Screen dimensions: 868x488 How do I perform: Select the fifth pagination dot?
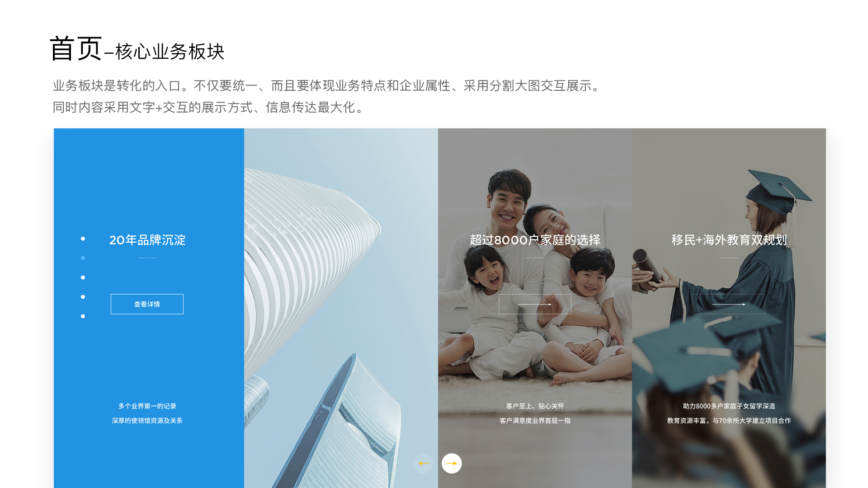pyautogui.click(x=83, y=316)
